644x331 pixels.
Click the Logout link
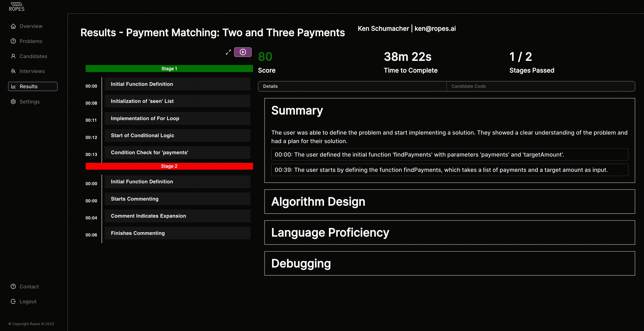click(28, 301)
